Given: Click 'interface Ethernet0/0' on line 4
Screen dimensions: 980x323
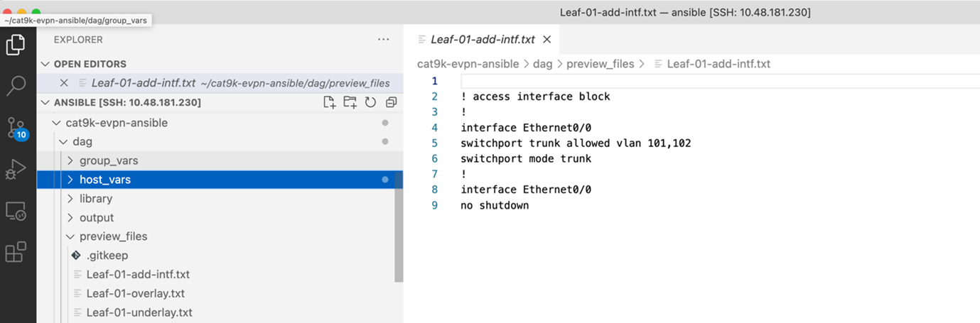Looking at the screenshot, I should click(x=526, y=128).
